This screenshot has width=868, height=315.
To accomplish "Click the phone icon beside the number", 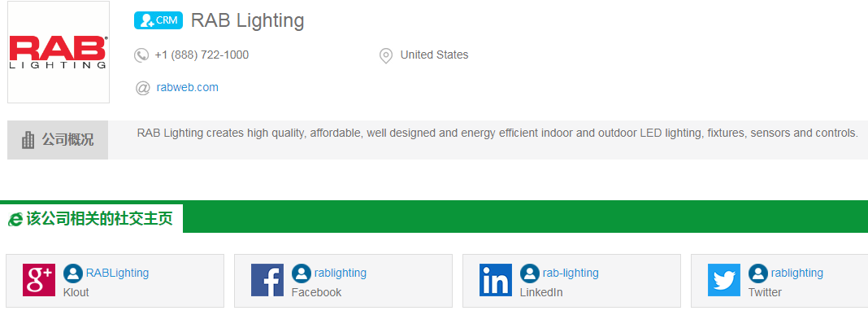I will [x=141, y=55].
